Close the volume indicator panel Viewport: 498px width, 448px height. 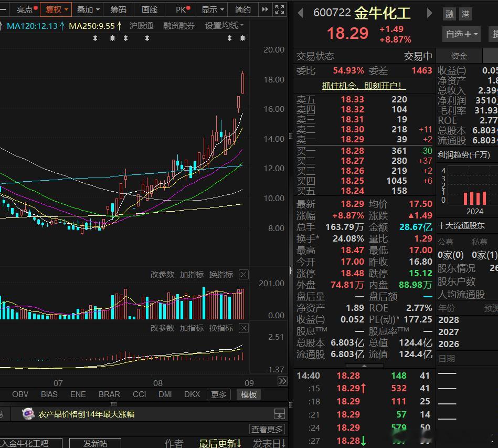[x=243, y=274]
